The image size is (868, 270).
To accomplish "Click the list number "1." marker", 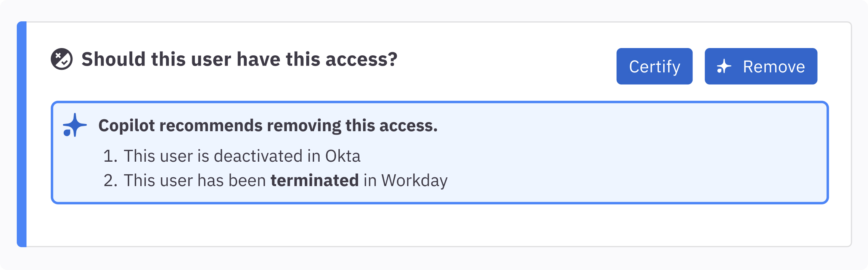I will (x=110, y=156).
